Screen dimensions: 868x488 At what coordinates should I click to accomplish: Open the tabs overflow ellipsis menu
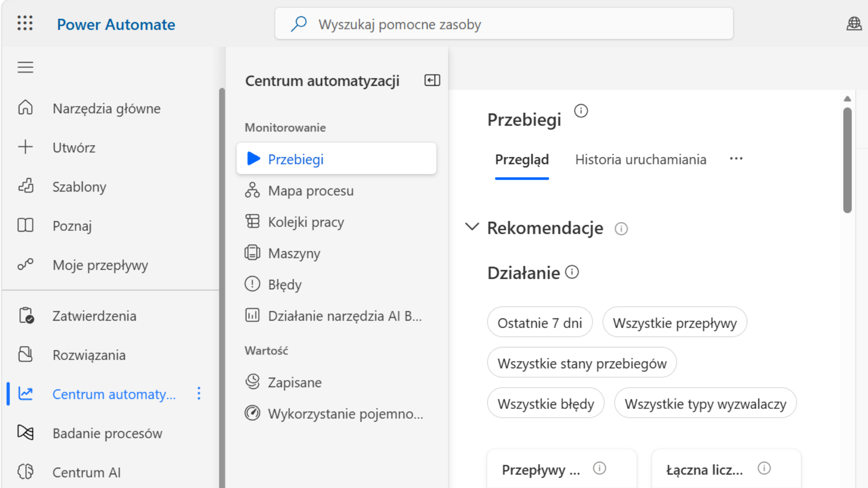point(736,159)
